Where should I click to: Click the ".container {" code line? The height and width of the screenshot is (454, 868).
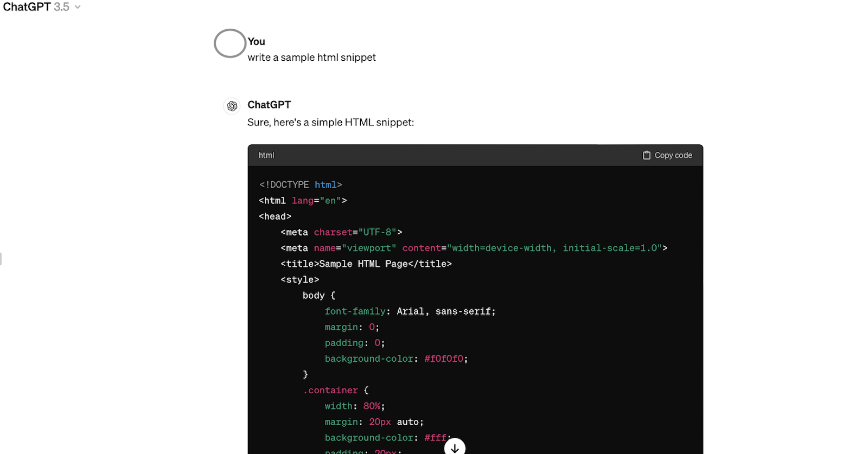click(336, 391)
